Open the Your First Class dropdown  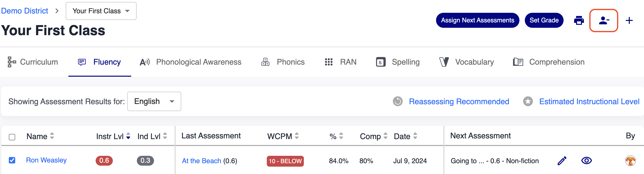pos(101,11)
